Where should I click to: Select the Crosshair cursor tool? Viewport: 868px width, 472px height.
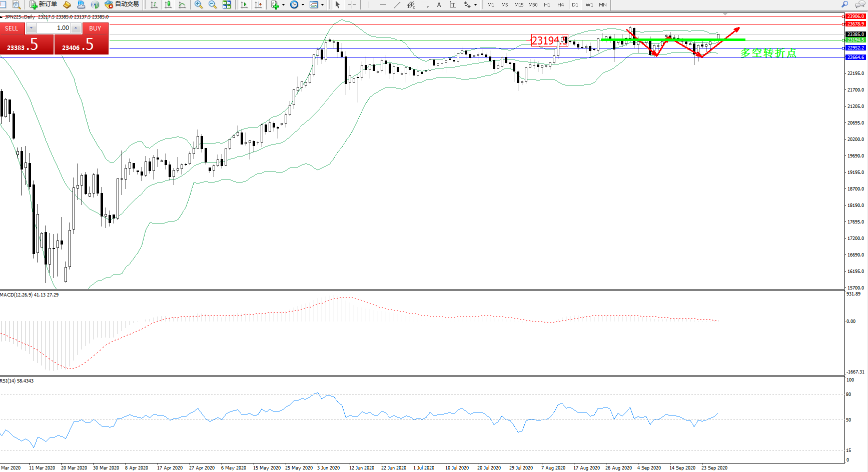352,4
